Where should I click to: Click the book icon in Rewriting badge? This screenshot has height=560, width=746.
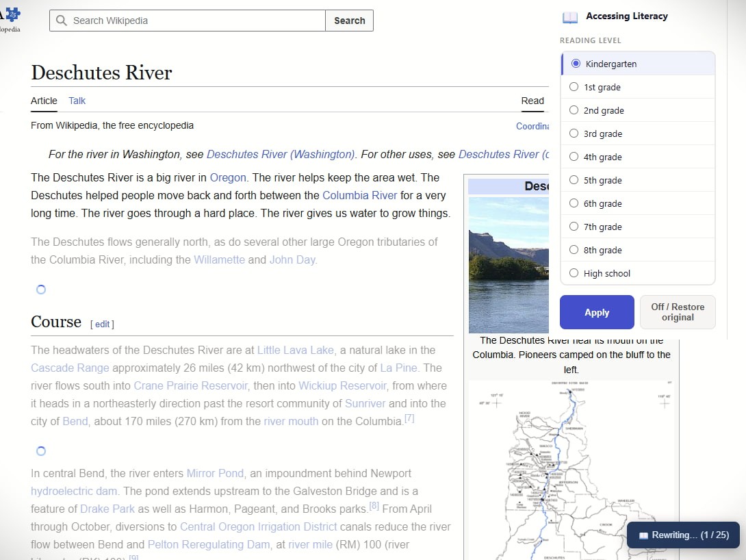point(643,535)
